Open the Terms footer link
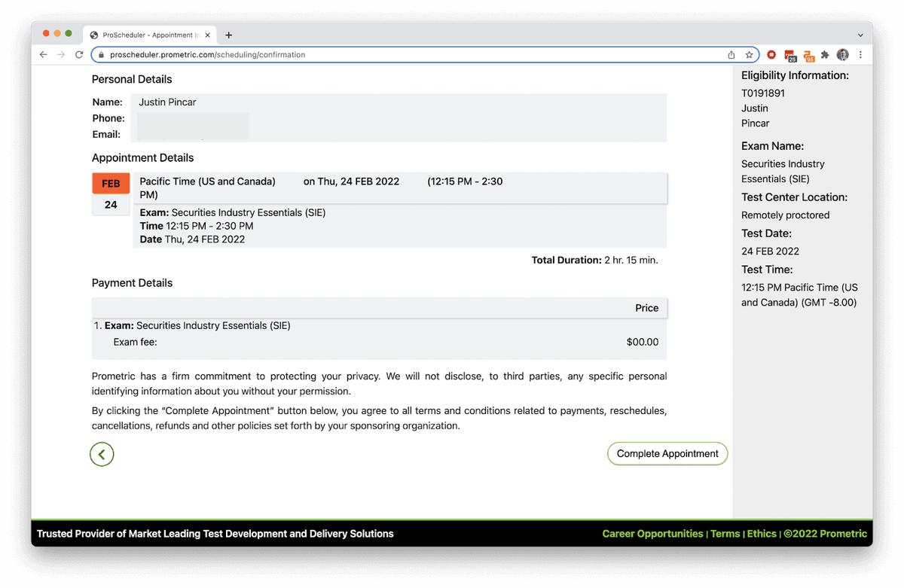 [725, 534]
